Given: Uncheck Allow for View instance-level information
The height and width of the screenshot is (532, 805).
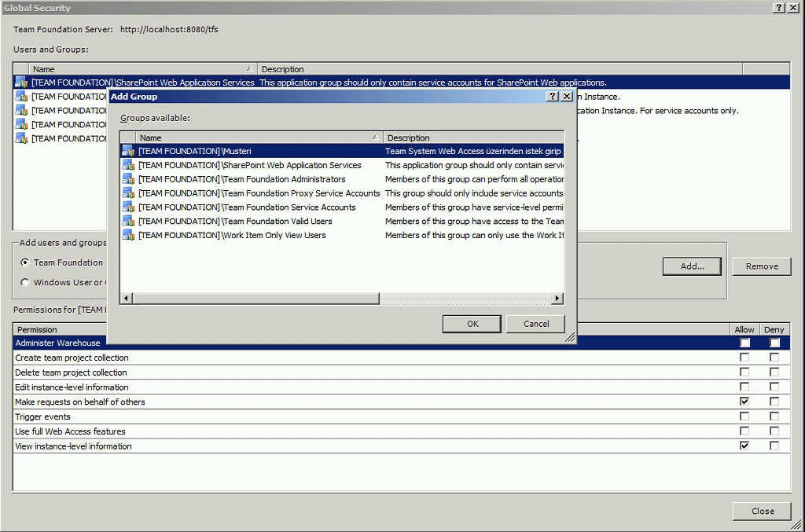Looking at the screenshot, I should pos(744,446).
